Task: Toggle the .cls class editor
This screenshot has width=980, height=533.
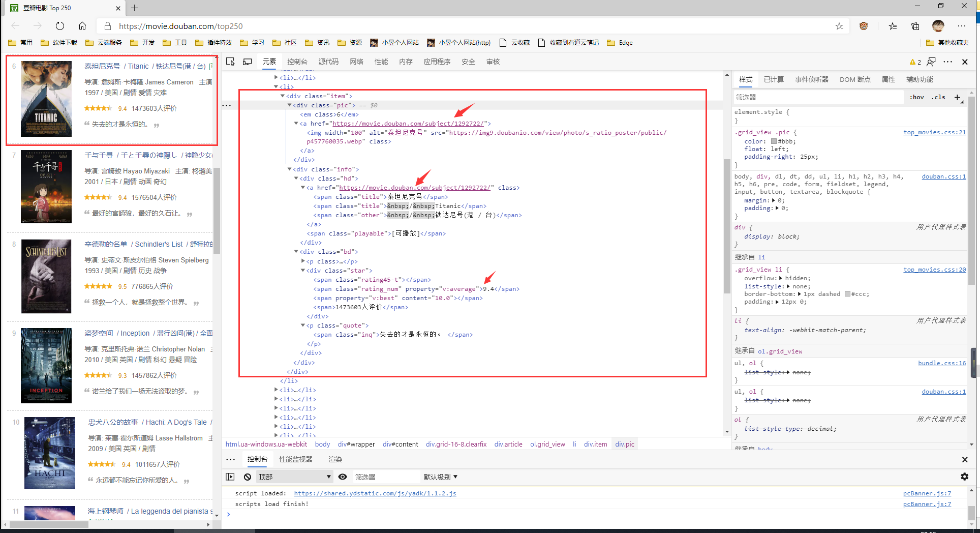Action: [938, 97]
